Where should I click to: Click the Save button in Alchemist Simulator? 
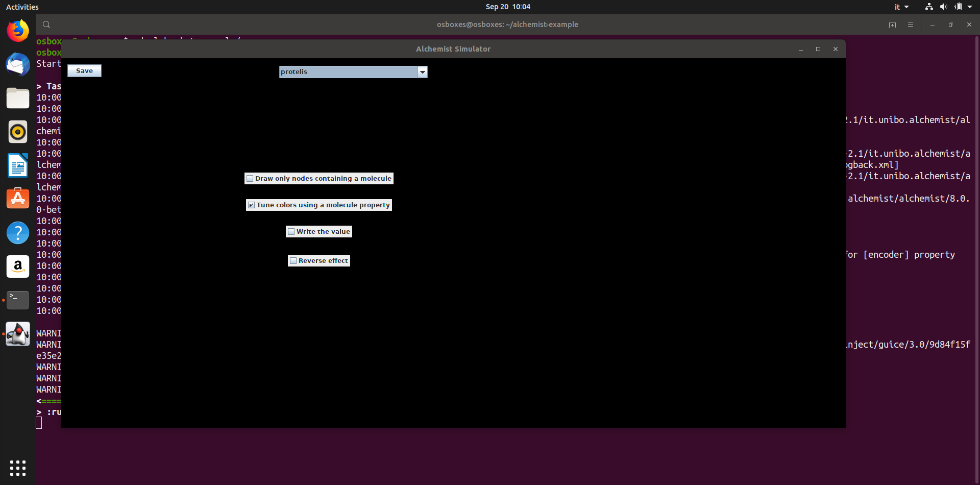(x=84, y=71)
